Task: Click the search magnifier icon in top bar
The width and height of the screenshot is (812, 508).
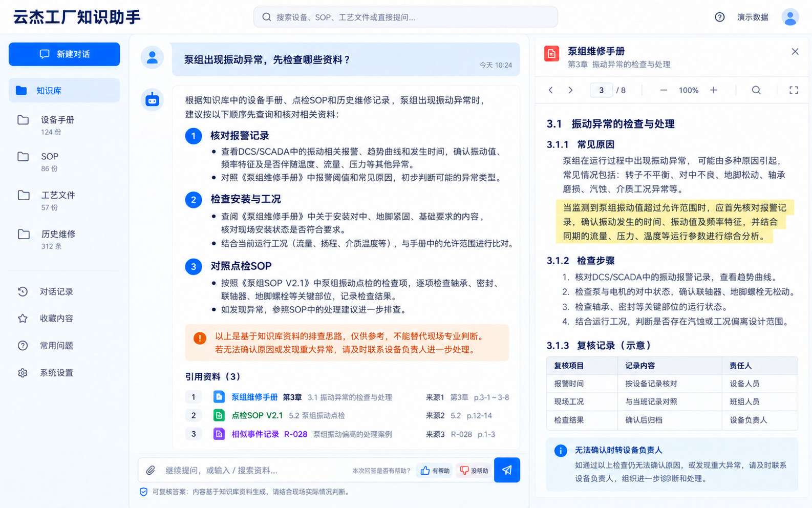Action: (x=267, y=17)
